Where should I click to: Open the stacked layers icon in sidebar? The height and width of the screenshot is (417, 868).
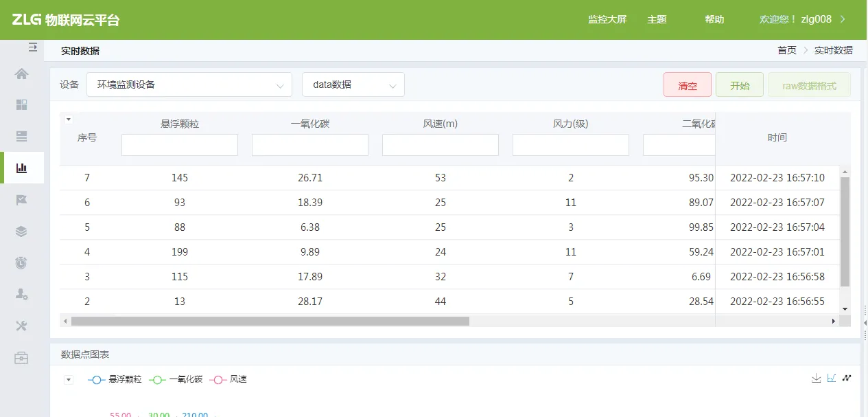[22, 232]
